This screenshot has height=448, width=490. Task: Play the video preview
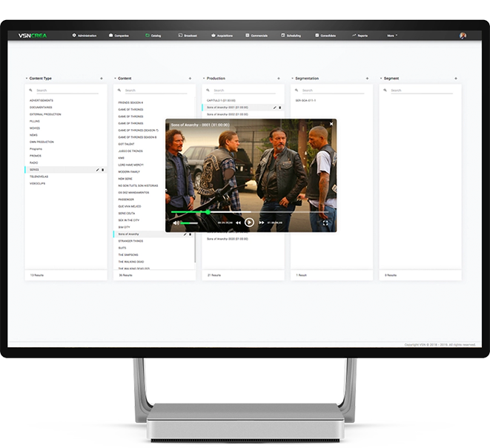249,223
